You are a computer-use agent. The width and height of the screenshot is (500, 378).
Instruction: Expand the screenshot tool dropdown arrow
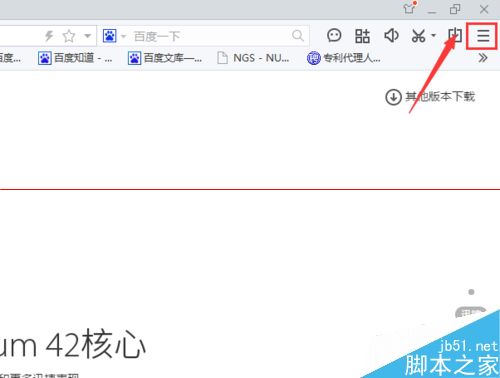(x=433, y=35)
